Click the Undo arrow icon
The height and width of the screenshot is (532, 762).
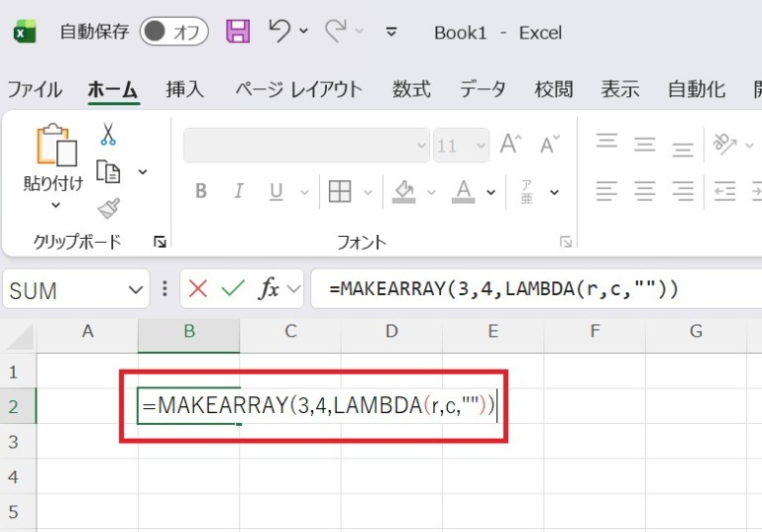point(279,31)
